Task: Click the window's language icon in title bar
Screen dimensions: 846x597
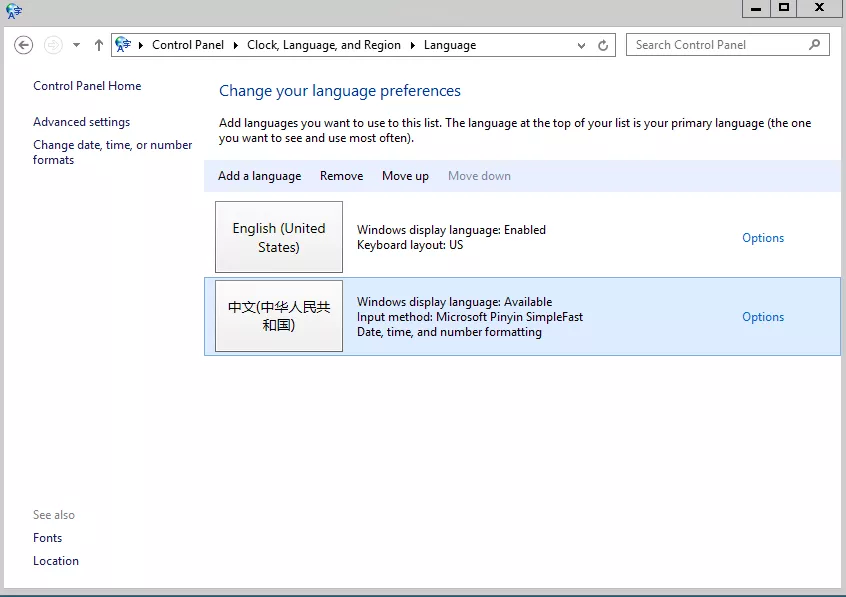Action: tap(13, 11)
